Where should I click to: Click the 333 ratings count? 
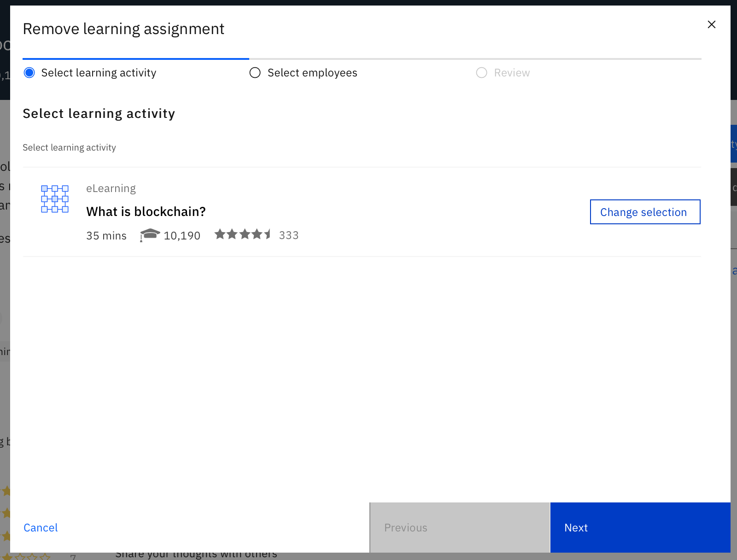click(x=289, y=235)
